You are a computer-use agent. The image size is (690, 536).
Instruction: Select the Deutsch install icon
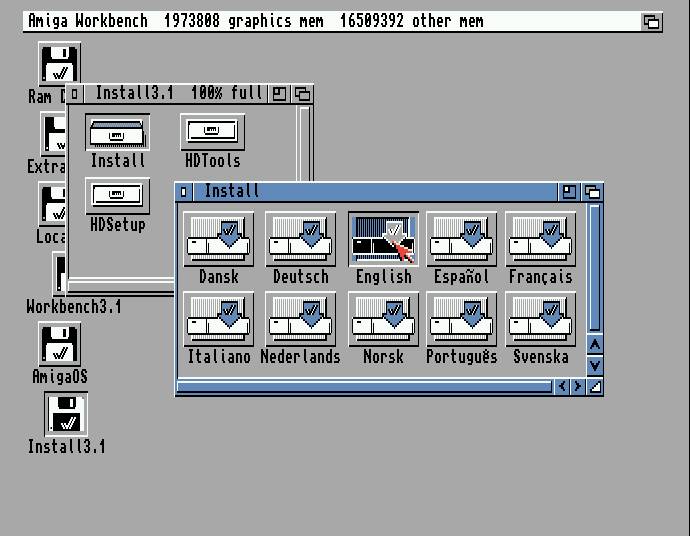pos(300,240)
